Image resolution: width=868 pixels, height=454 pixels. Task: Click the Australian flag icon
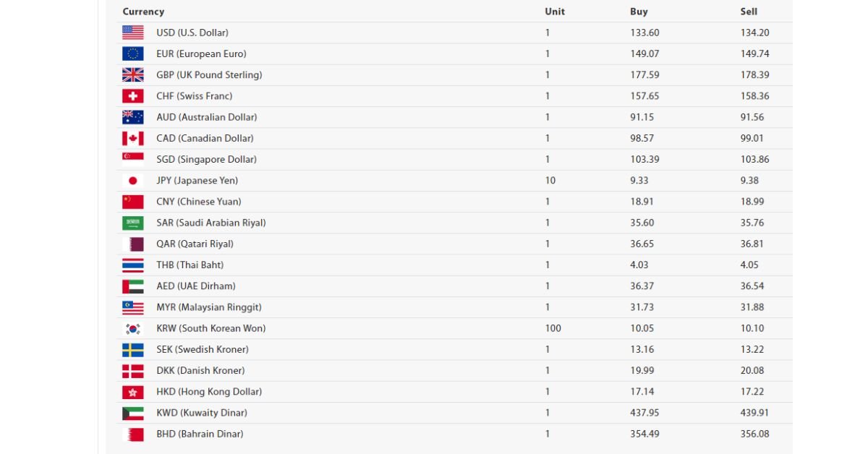coord(132,116)
